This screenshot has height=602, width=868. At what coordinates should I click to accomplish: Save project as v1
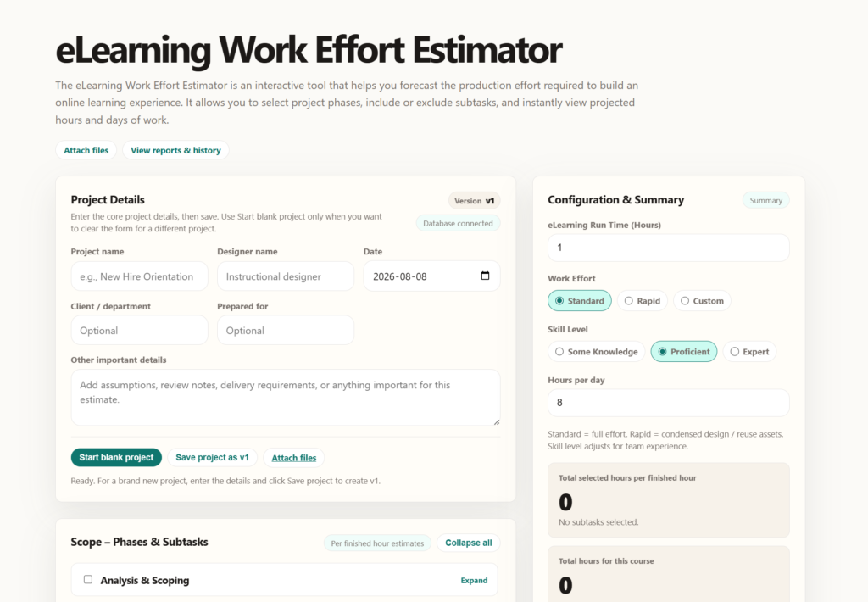[x=212, y=458]
